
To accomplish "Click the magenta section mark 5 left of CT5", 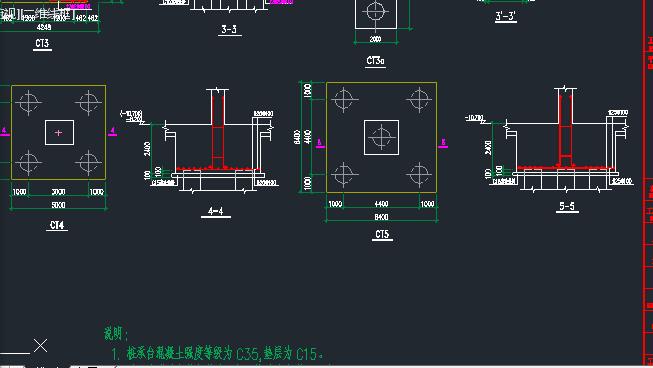I will (320, 143).
